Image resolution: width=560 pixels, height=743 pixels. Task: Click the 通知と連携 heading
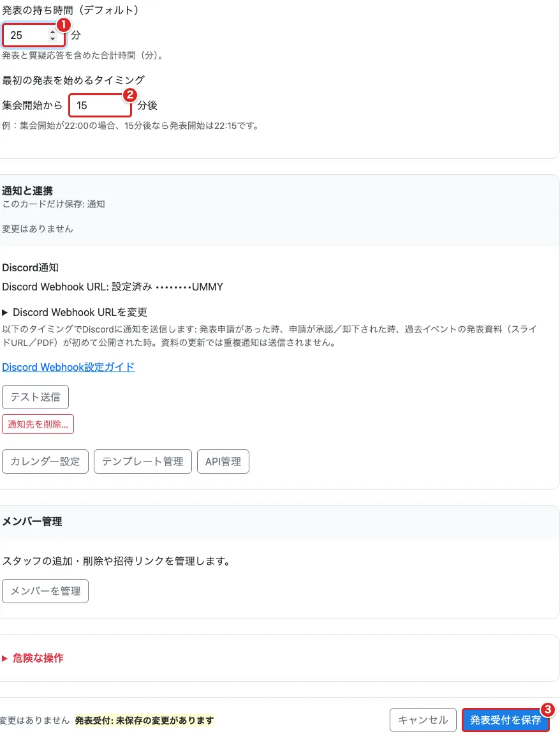tap(27, 191)
